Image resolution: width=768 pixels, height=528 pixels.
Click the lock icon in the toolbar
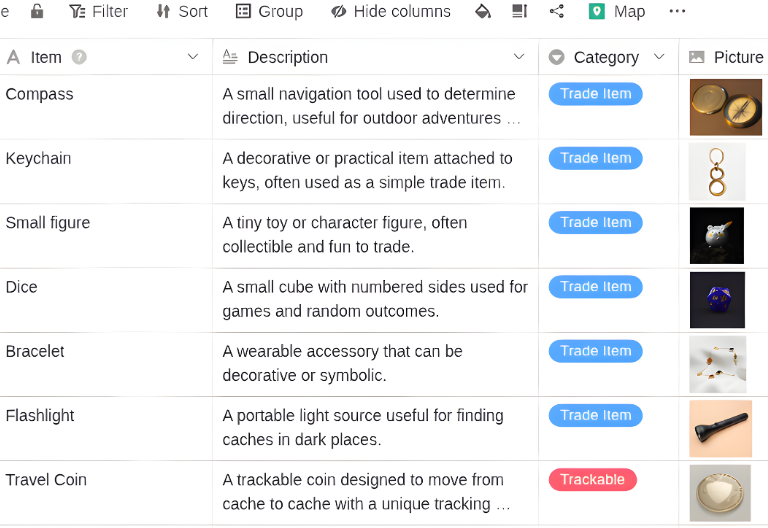tap(37, 11)
